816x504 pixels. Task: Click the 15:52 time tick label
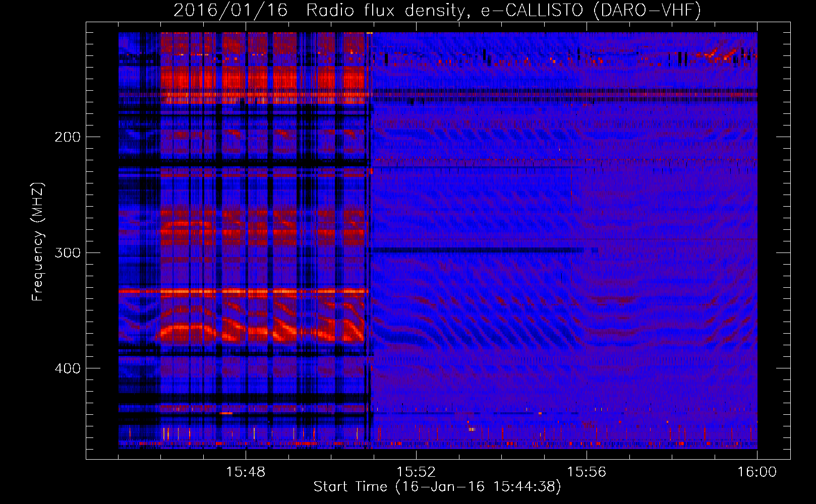[x=416, y=472]
